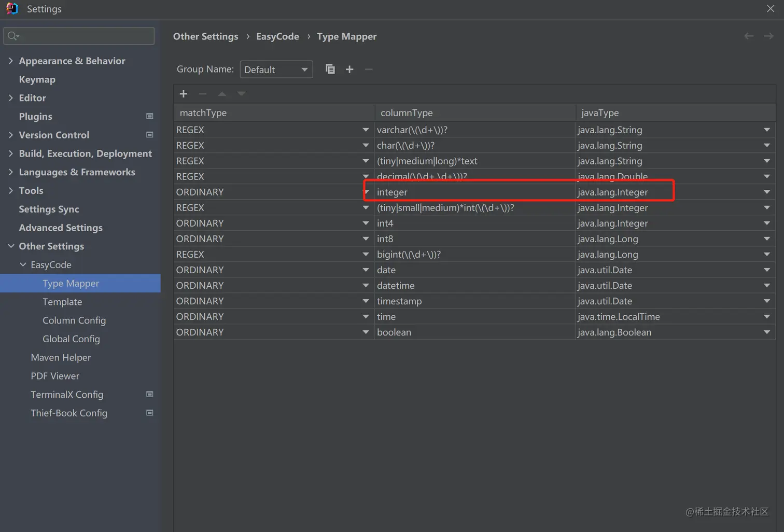The height and width of the screenshot is (532, 784).
Task: Expand the Editor section
Action: pos(11,97)
